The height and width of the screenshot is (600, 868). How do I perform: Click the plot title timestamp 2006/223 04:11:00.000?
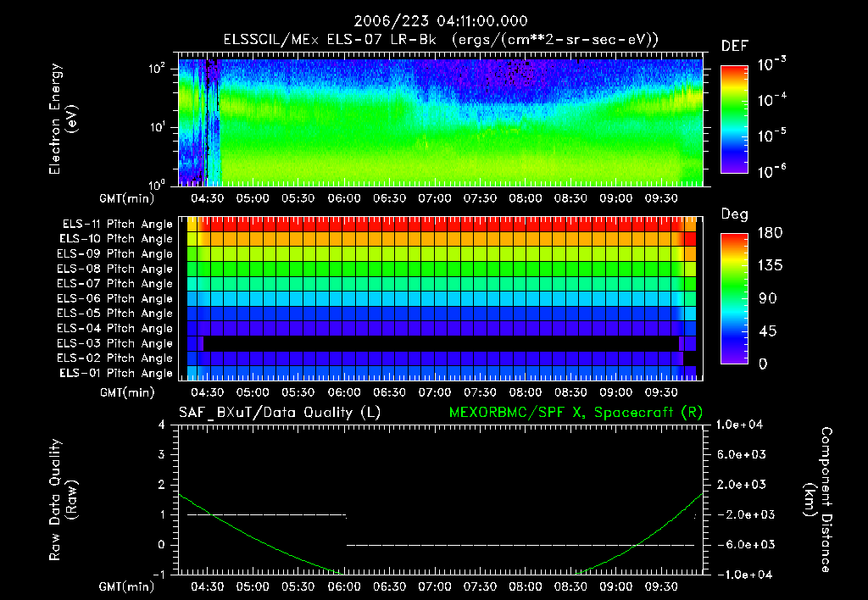441,21
